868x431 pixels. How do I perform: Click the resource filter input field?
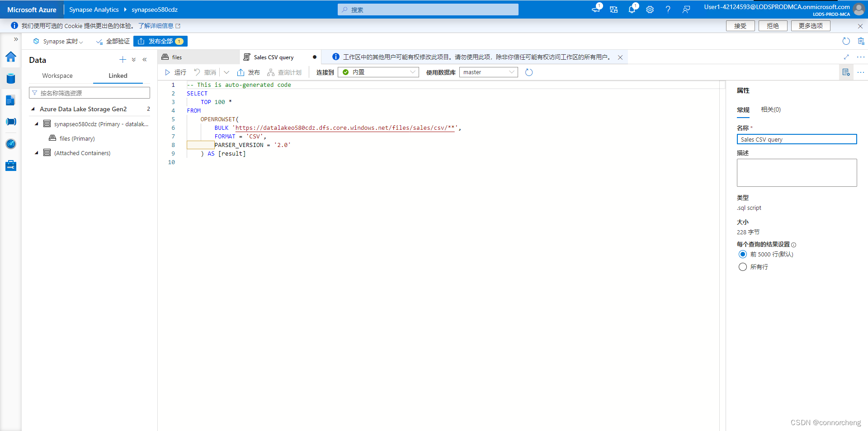click(90, 93)
